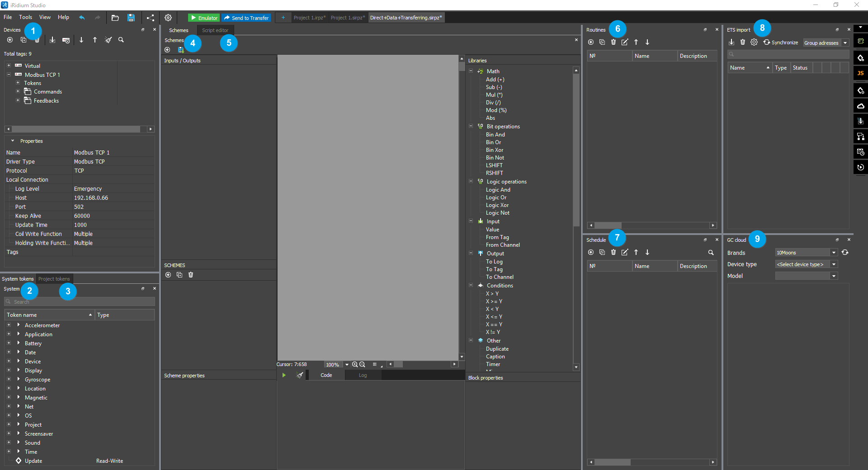Open the settings gear in the ETS import panel

click(x=754, y=42)
